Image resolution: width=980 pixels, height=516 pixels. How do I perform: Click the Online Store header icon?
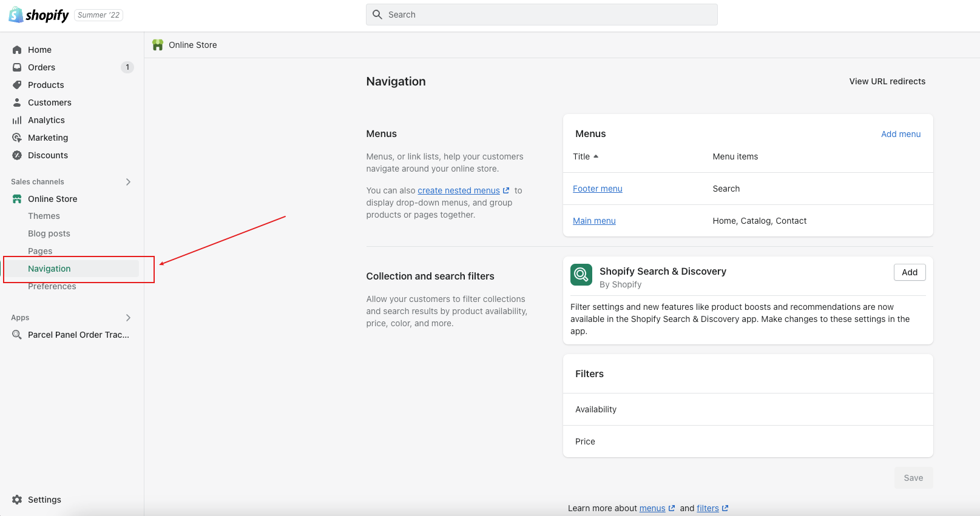pyautogui.click(x=158, y=45)
